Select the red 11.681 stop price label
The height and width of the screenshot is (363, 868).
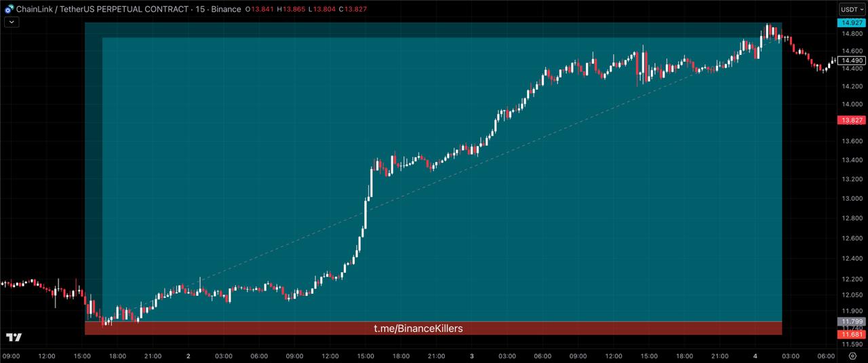pyautogui.click(x=852, y=335)
